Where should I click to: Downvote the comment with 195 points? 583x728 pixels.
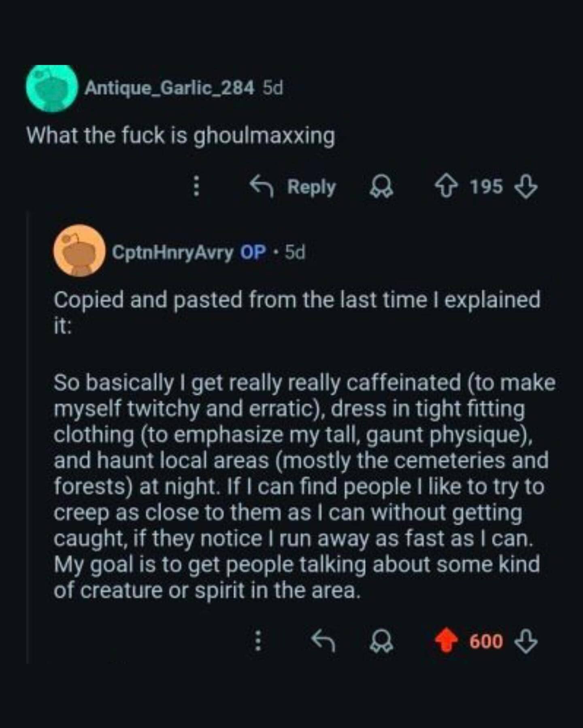(x=526, y=187)
